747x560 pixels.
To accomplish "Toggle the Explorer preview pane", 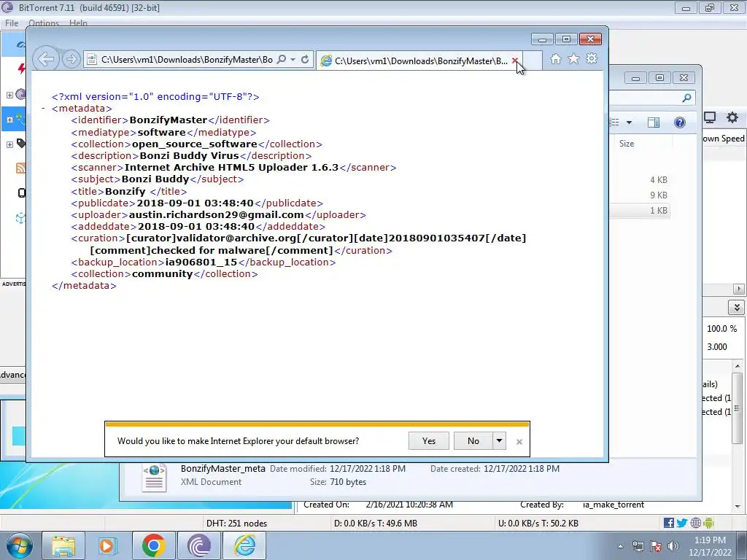I will 654,122.
